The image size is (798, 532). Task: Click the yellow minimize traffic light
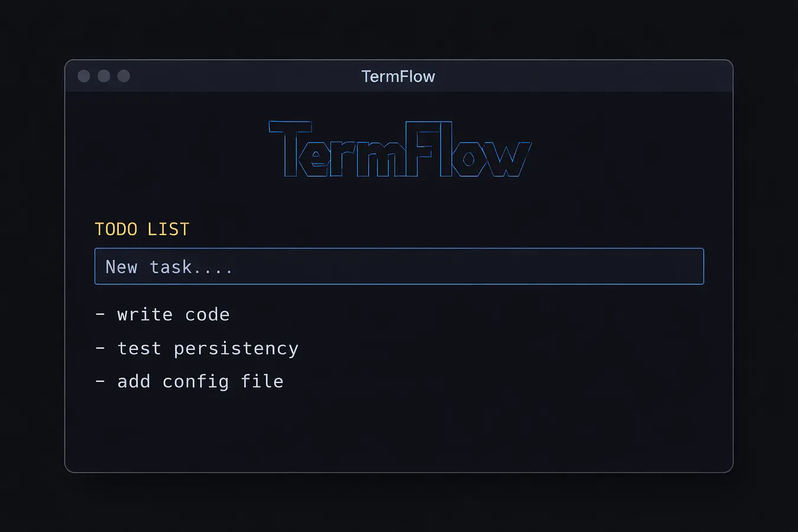(x=103, y=76)
